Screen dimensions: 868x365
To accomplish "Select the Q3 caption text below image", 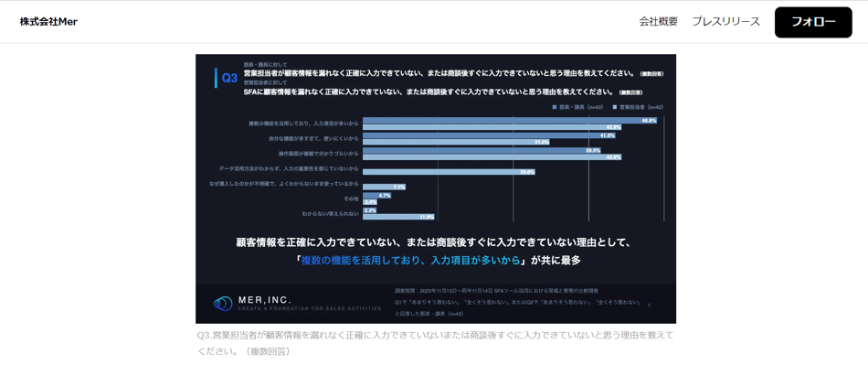I will point(436,343).
